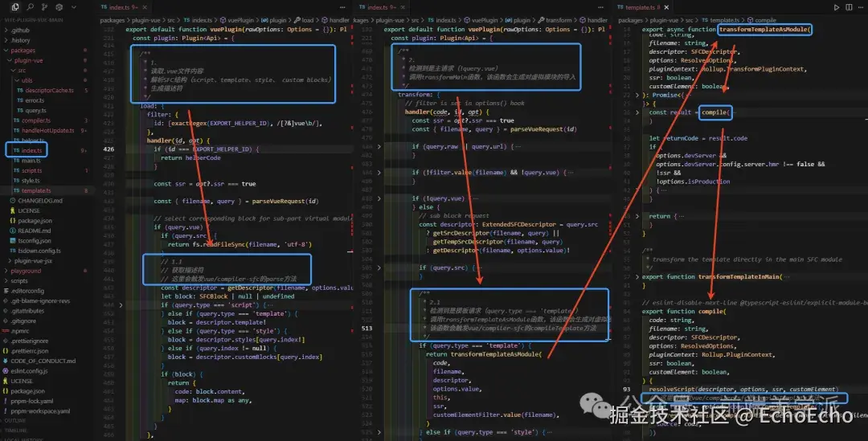Open compiler.ts in the explorer

click(35, 120)
